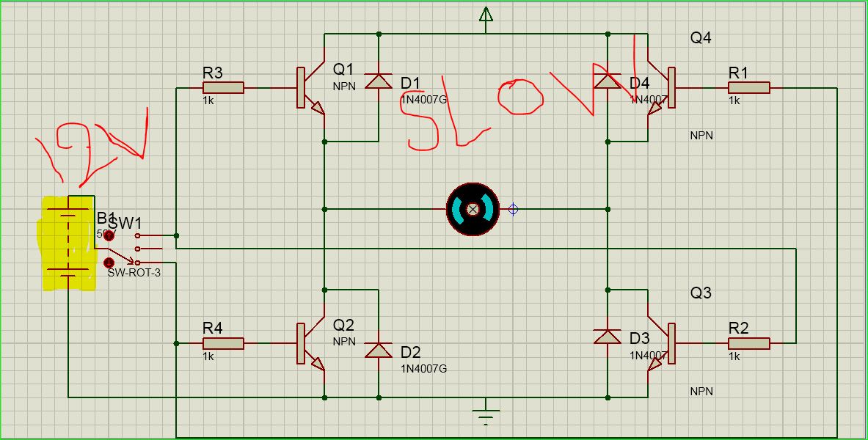
Task: Click the power terminal arrow at top
Action: tap(486, 14)
